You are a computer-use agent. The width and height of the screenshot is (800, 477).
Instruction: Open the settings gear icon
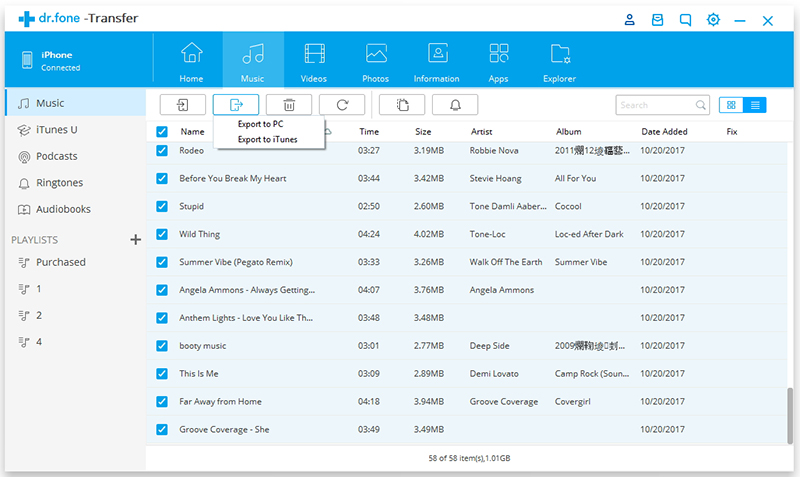coord(713,20)
